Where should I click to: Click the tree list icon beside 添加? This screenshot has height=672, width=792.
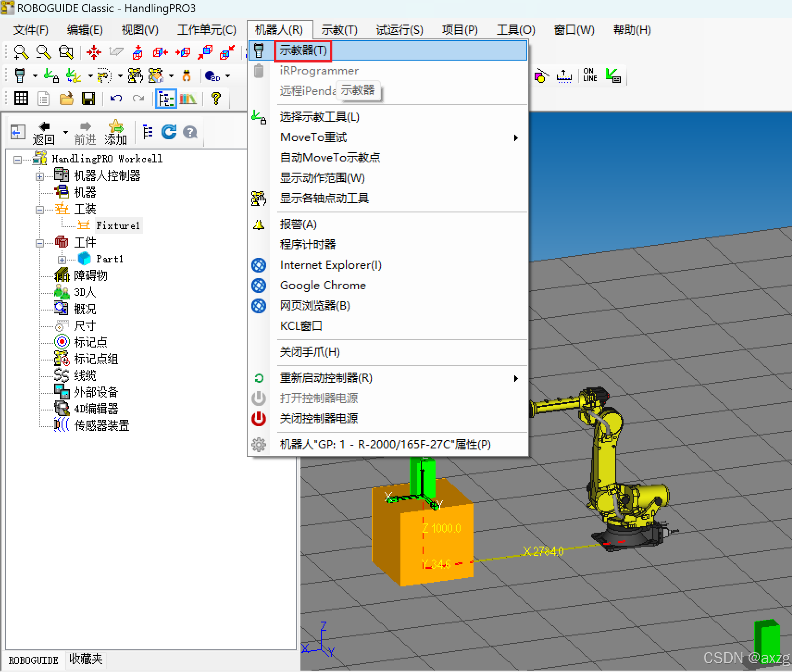(148, 132)
